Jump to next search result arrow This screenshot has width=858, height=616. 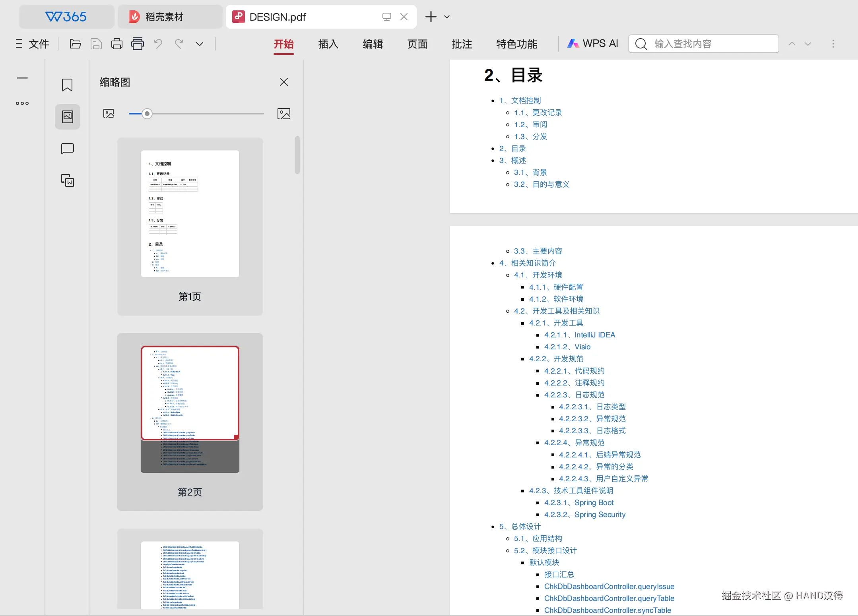coord(808,44)
